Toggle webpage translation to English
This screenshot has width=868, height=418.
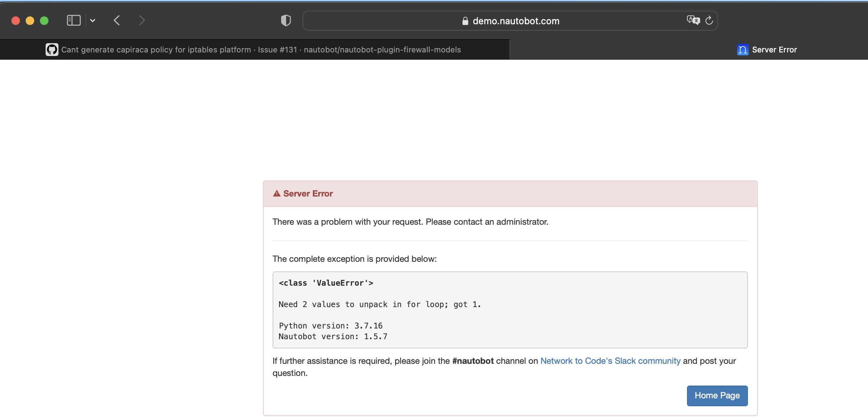[x=693, y=20]
